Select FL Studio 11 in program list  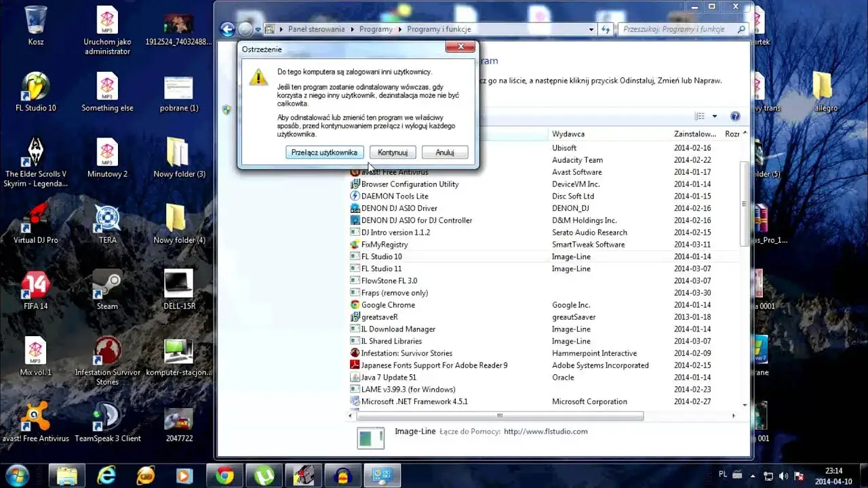[381, 268]
